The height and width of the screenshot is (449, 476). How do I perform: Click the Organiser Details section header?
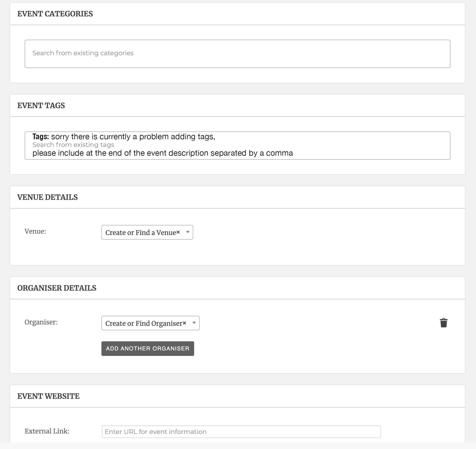tap(57, 288)
